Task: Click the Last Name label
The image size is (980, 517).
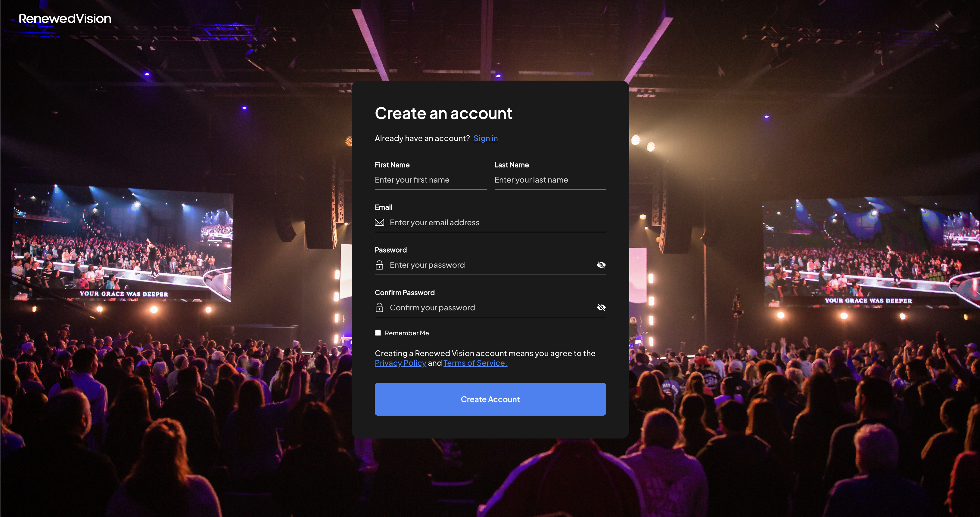Action: pyautogui.click(x=511, y=165)
